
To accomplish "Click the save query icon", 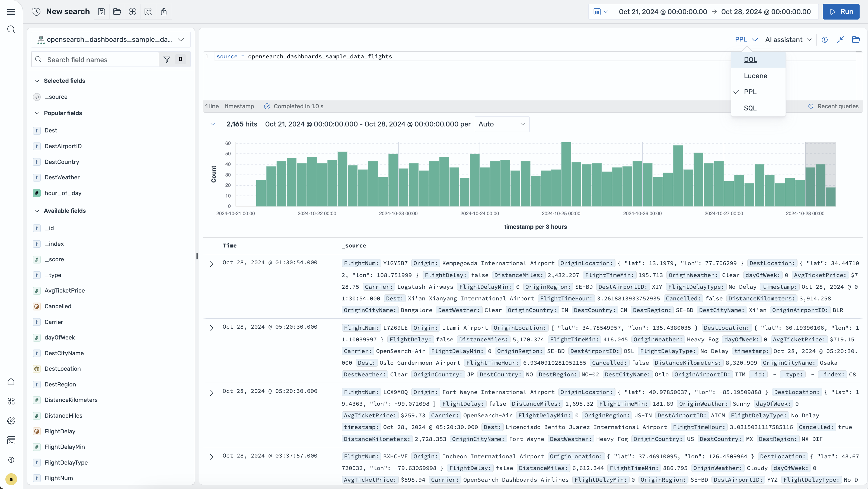I will [101, 12].
